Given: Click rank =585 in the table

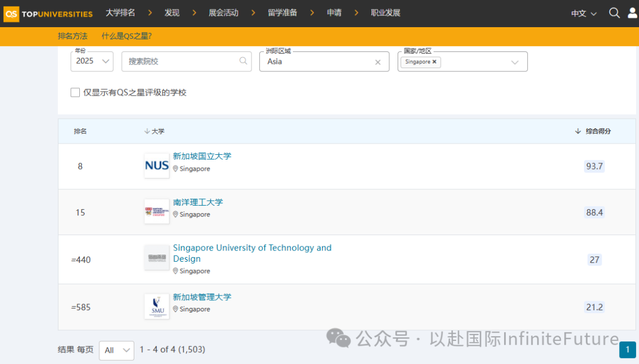Looking at the screenshot, I should pyautogui.click(x=80, y=307).
